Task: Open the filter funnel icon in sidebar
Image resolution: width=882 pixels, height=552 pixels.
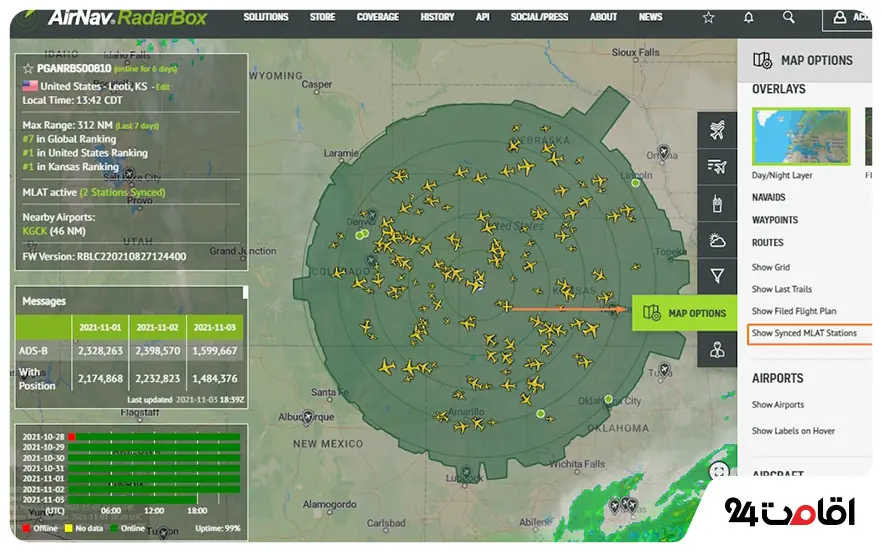Action: [717, 276]
